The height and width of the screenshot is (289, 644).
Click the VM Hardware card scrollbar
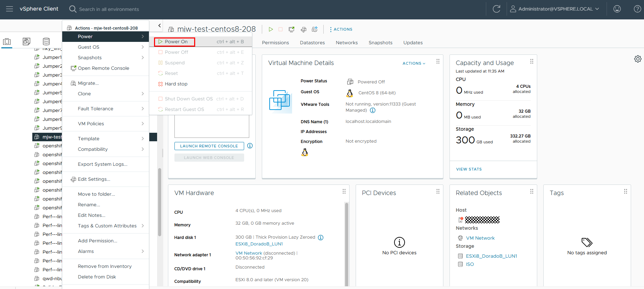click(346, 244)
